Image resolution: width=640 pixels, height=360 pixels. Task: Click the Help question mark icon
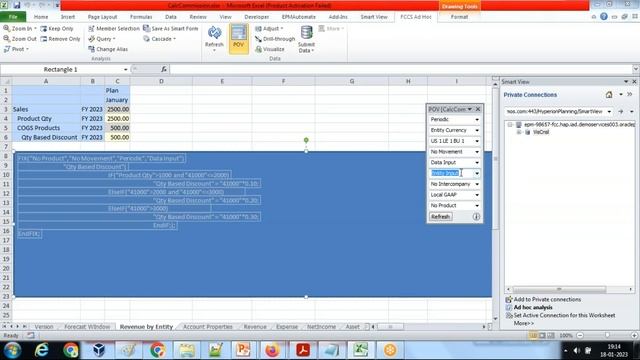click(604, 17)
